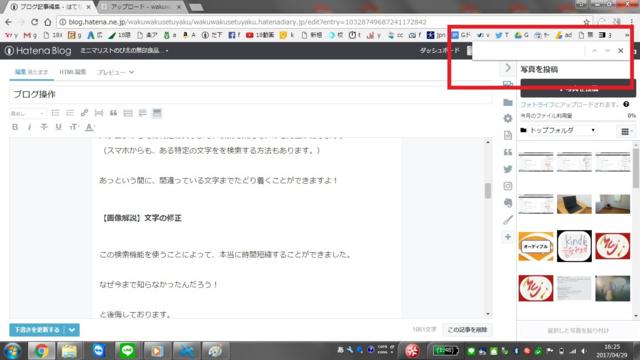Open the Twitter bookmark
Screen dimensions: 640x360
click(x=502, y=36)
